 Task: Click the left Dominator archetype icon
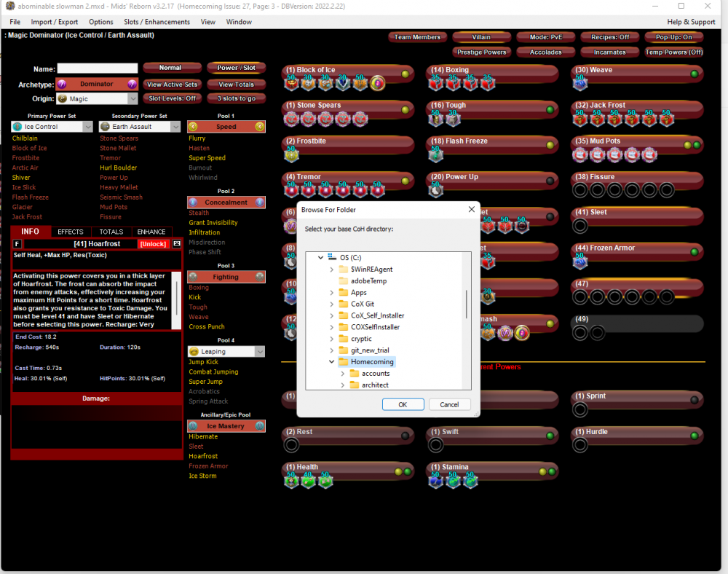pyautogui.click(x=62, y=84)
